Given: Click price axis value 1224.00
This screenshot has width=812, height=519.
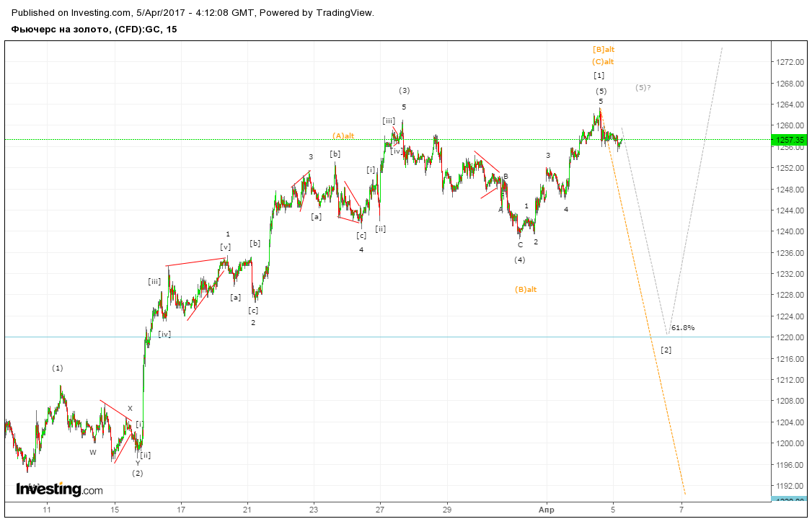Looking at the screenshot, I should tap(789, 316).
